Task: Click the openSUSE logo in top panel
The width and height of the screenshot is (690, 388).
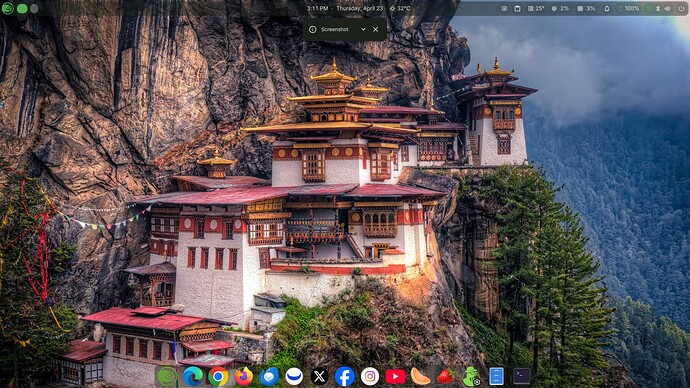Action: click(x=7, y=8)
